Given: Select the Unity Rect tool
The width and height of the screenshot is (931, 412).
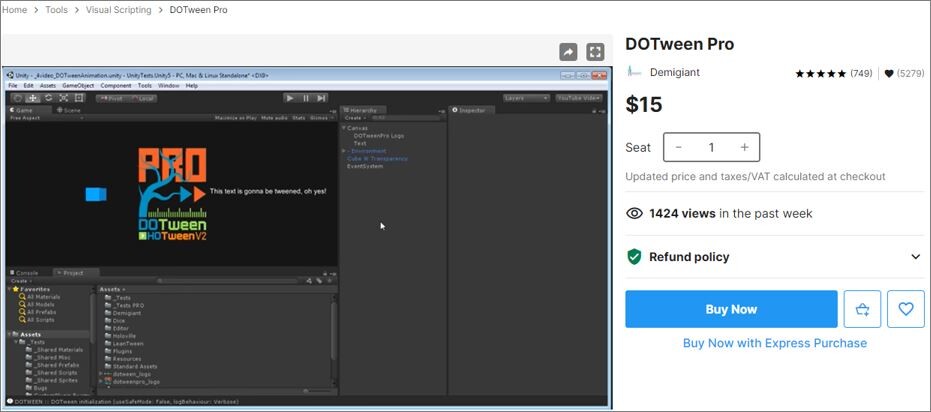Looking at the screenshot, I should (78, 98).
